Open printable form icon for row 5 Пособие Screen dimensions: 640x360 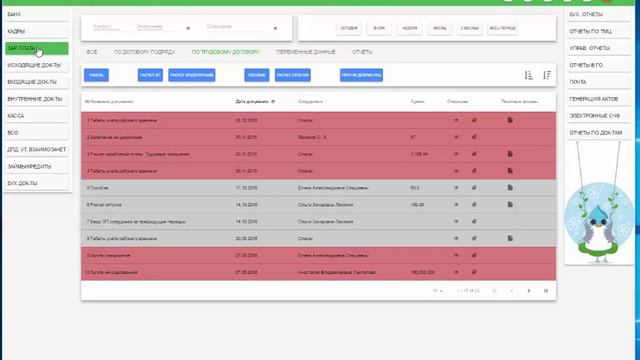pyautogui.click(x=510, y=188)
